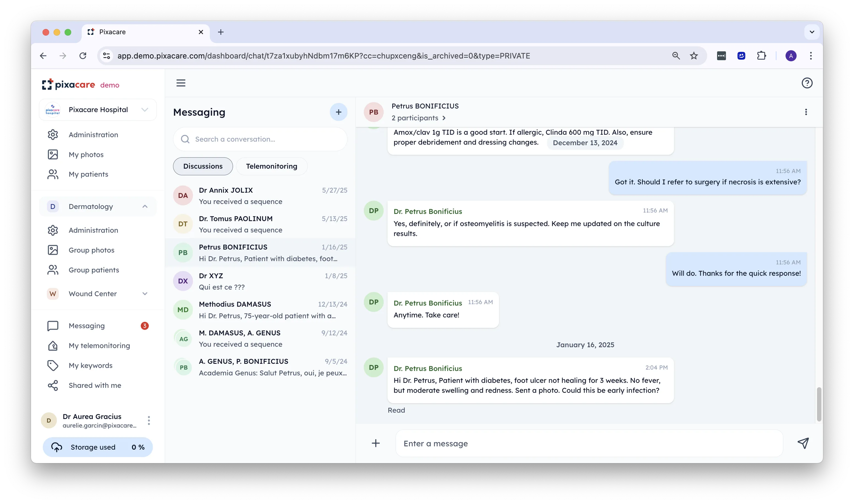854x504 pixels.
Task: Open a new browser tab
Action: pos(221,32)
